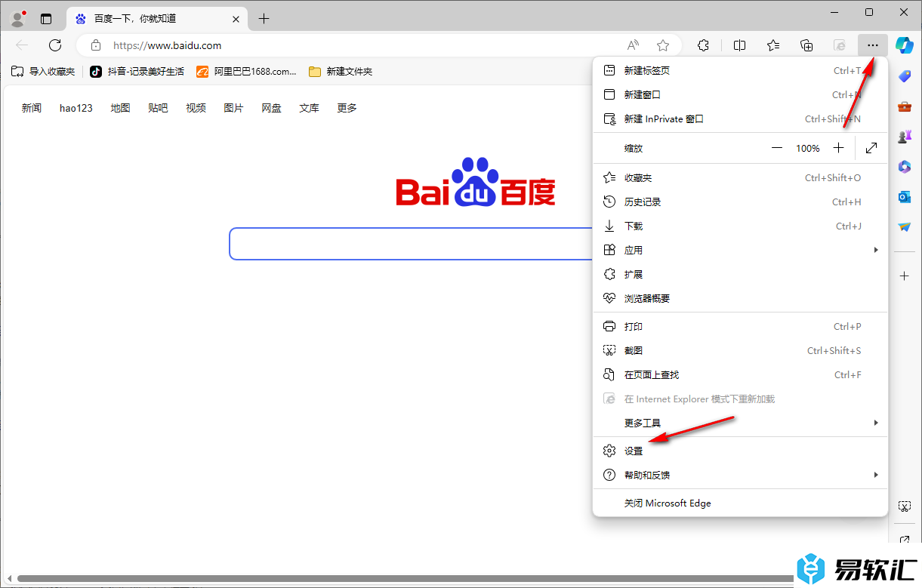Image resolution: width=922 pixels, height=588 pixels.
Task: Click the refresh page icon
Action: tap(54, 45)
